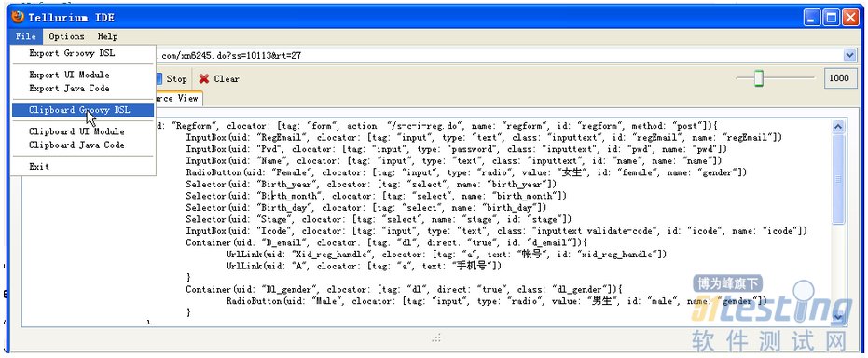Click the Firefox icon in title bar
This screenshot has width=868, height=358.
tap(19, 17)
